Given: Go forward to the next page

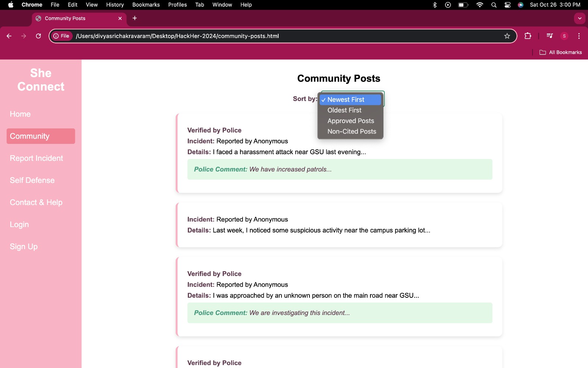Looking at the screenshot, I should [24, 36].
